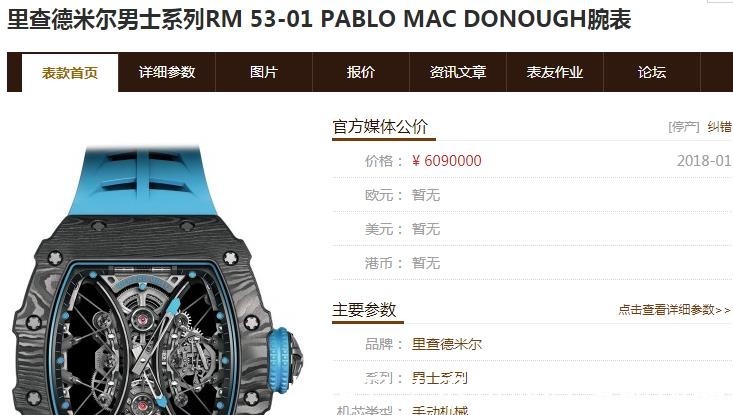733x415 pixels.
Task: Click the ¥ 6090000 price value
Action: pyautogui.click(x=446, y=161)
